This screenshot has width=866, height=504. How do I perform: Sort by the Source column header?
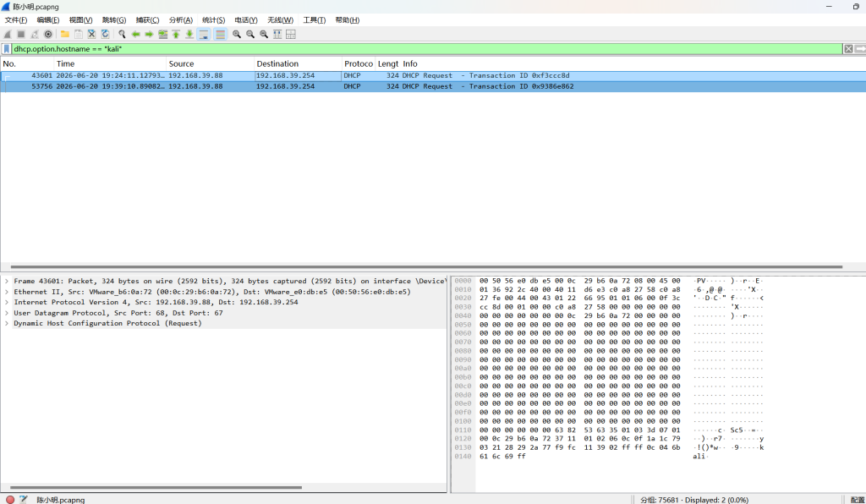pos(210,63)
